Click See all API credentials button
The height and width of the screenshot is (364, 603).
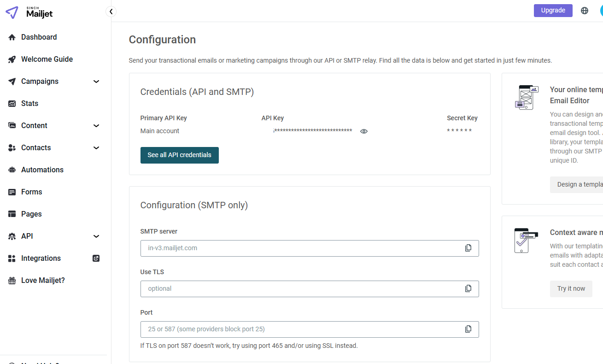pyautogui.click(x=179, y=155)
